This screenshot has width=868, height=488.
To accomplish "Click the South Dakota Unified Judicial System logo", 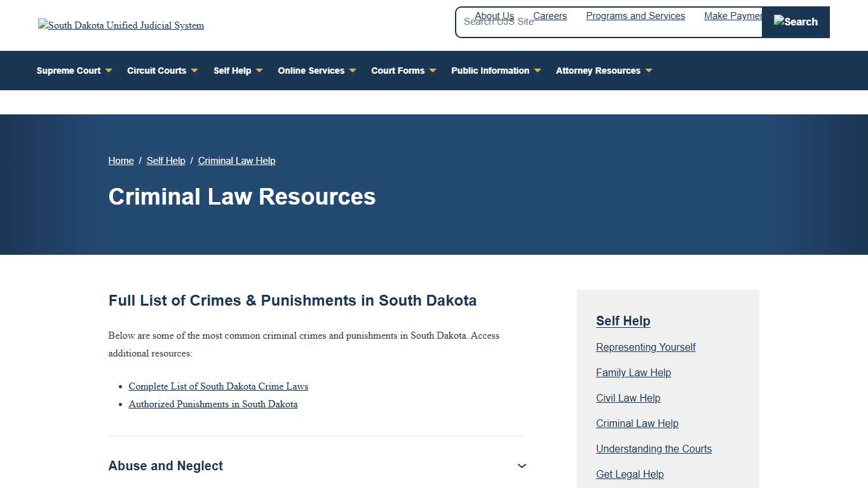I will (121, 25).
